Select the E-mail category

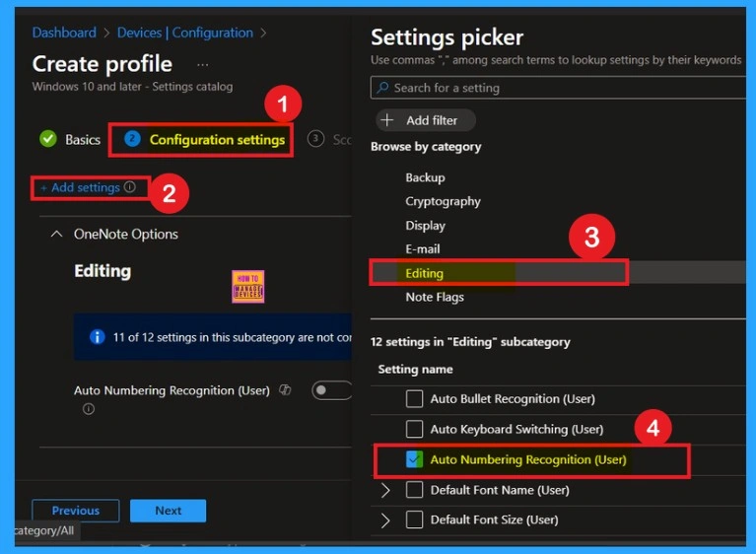click(x=423, y=248)
